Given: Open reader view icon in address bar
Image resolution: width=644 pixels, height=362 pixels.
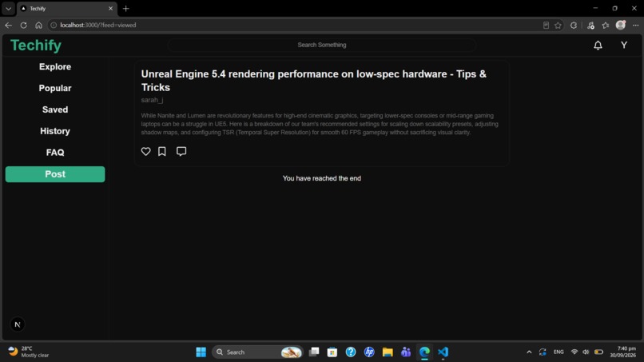Looking at the screenshot, I should pos(546,25).
